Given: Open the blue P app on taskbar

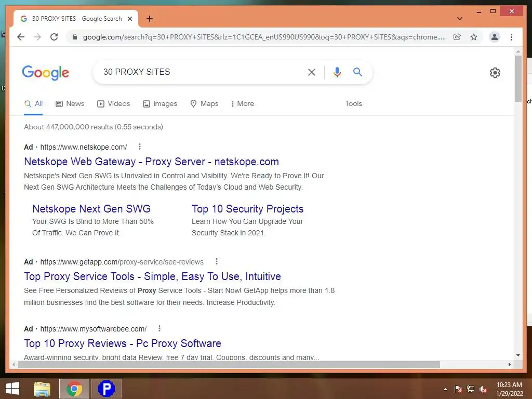Looking at the screenshot, I should 107,389.
